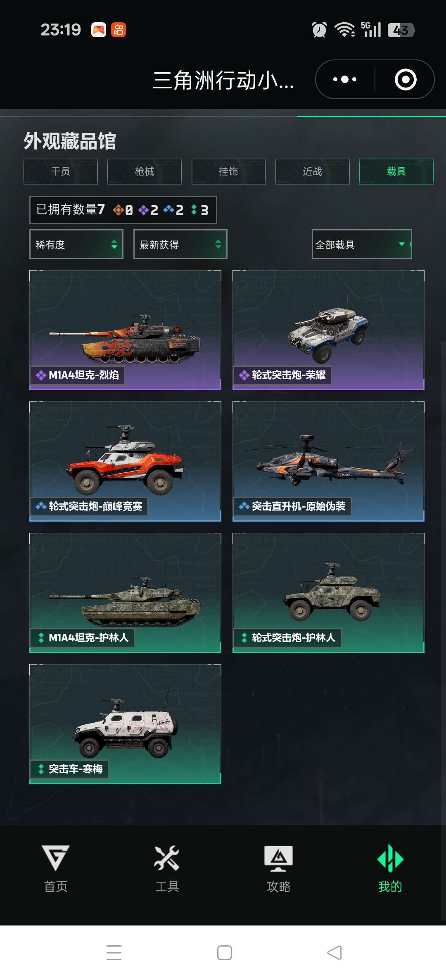Select the 载具 tab
446x980 pixels.
coord(396,171)
